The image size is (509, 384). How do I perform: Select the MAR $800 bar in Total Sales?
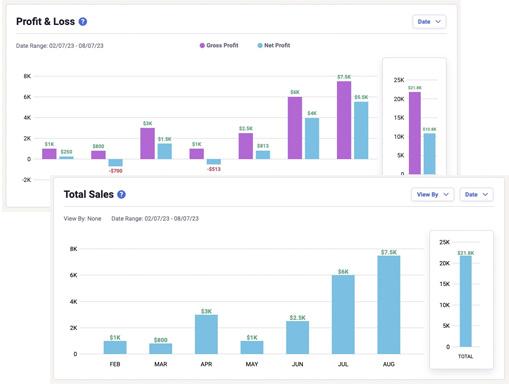[x=161, y=349]
